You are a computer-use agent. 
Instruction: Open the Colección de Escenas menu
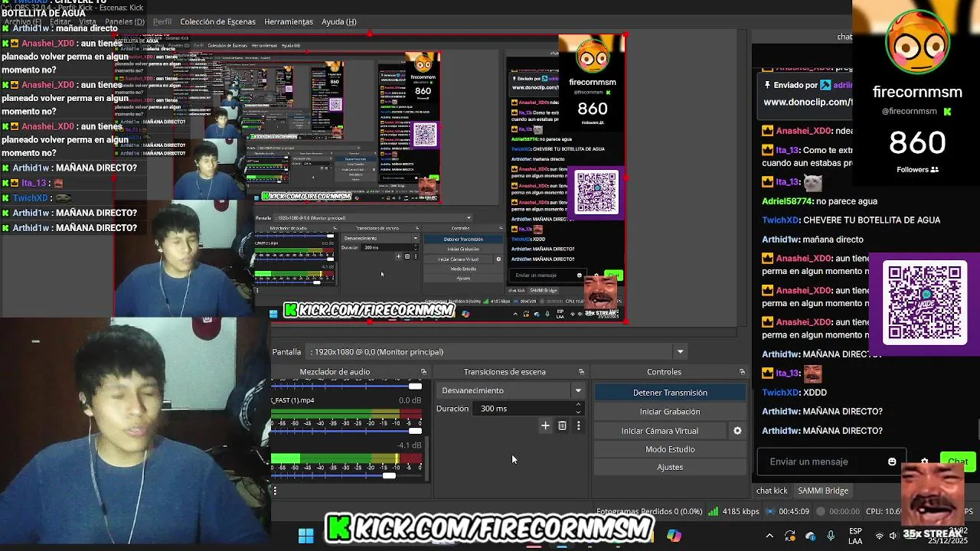[217, 21]
